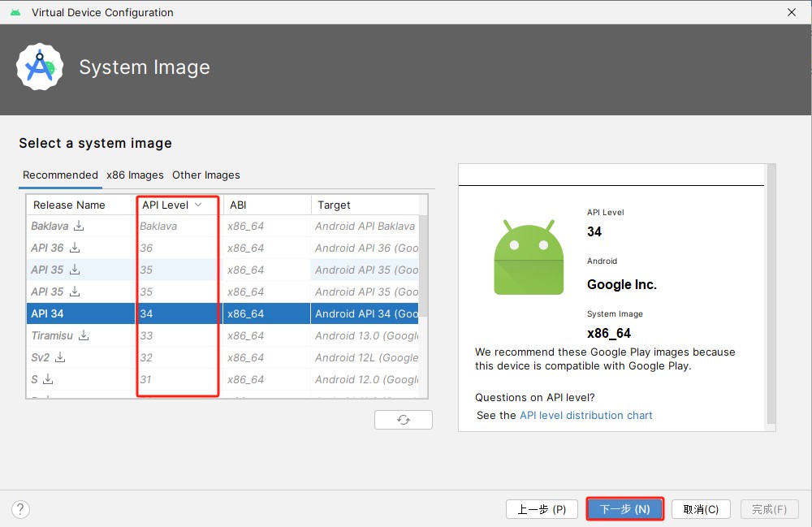
Task: Click the API level cell showing 31
Action: (178, 379)
